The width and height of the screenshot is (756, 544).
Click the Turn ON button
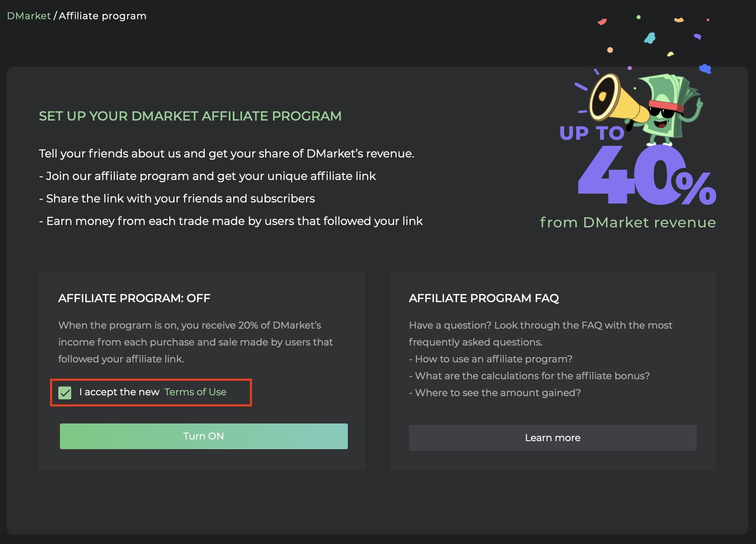203,436
